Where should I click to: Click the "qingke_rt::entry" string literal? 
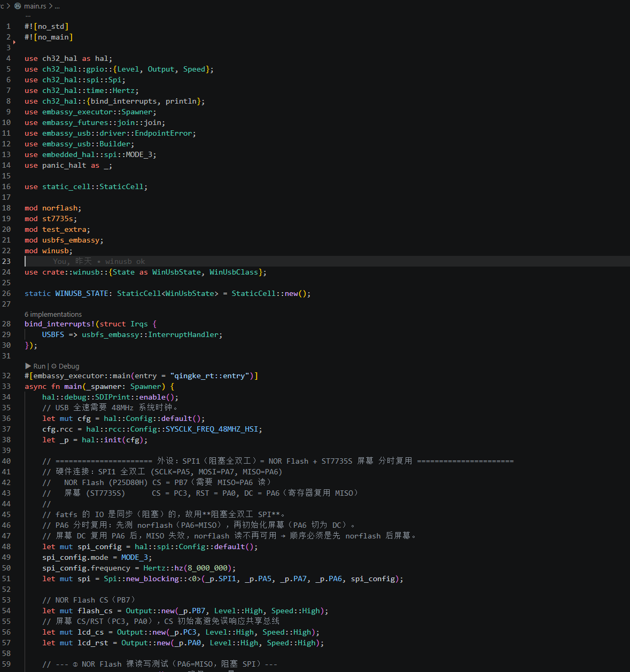(x=209, y=376)
